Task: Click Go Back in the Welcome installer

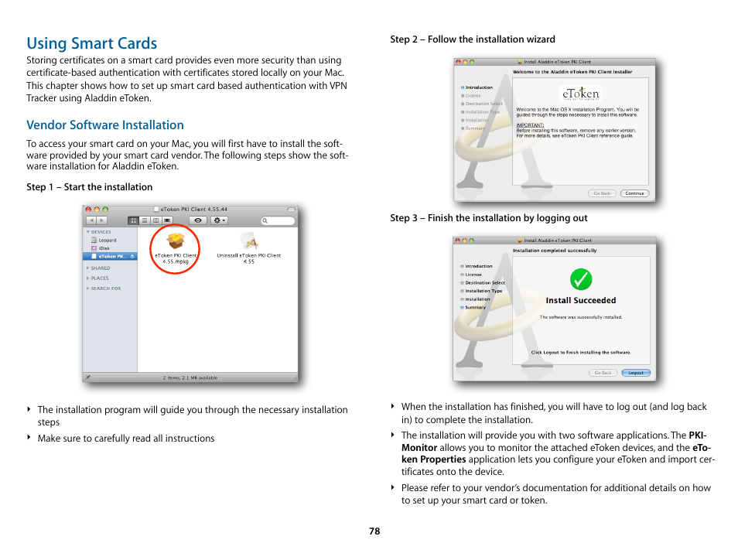Action: click(x=602, y=193)
